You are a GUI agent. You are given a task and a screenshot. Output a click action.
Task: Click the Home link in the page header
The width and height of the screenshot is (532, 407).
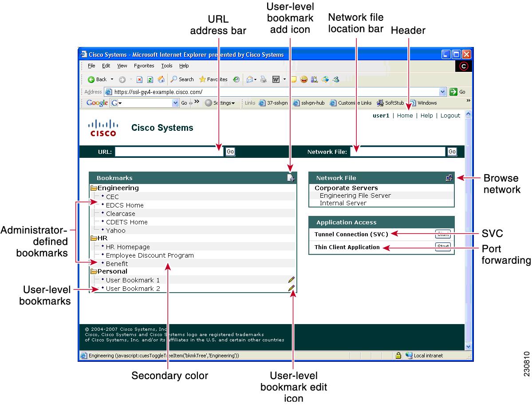(x=405, y=116)
